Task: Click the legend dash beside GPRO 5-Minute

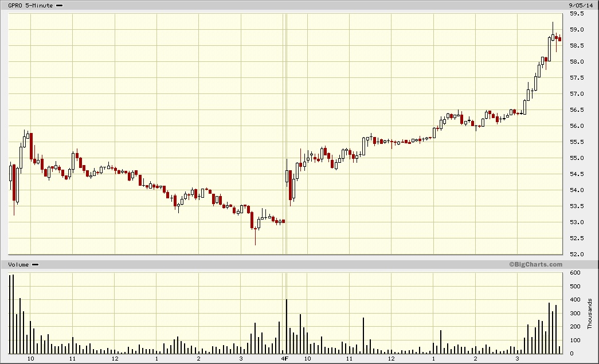Action: click(60, 5)
